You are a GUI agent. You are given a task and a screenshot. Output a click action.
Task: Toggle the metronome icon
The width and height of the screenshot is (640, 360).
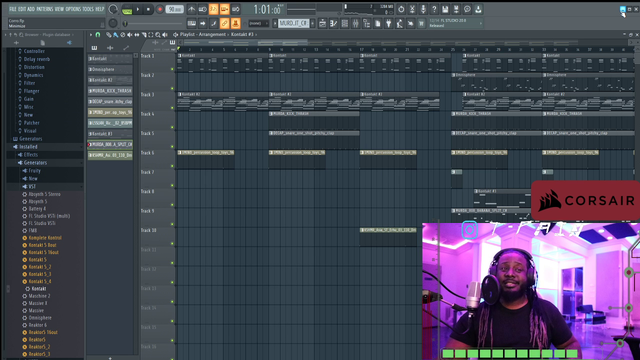coord(191,9)
